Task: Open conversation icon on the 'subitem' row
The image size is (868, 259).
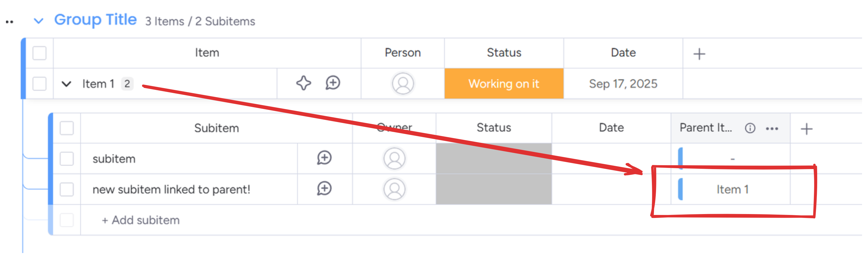Action: coord(324,158)
